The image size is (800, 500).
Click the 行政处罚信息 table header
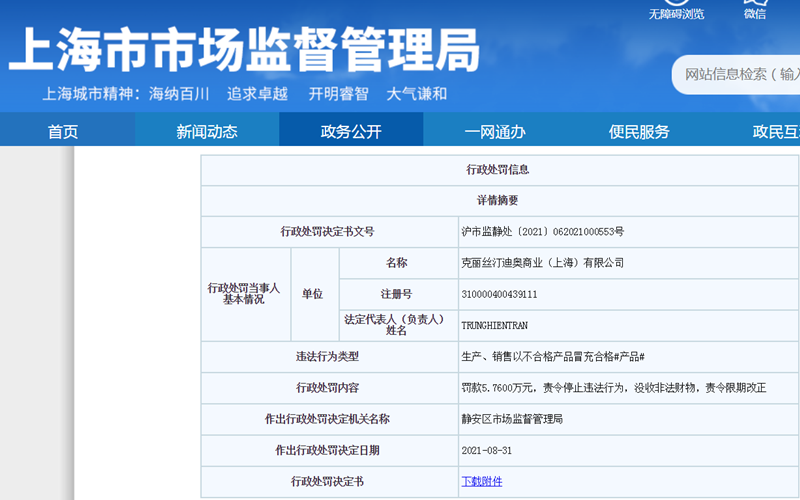click(x=499, y=170)
